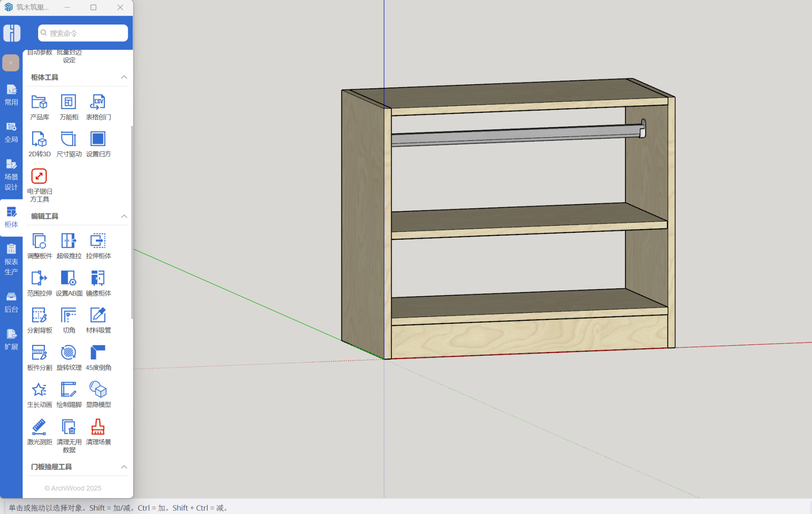Open the 产品库 product library tool

point(39,102)
